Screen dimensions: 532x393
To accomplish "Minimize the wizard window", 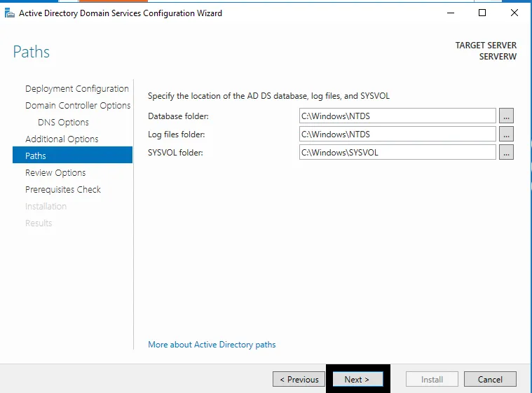I will [x=451, y=13].
